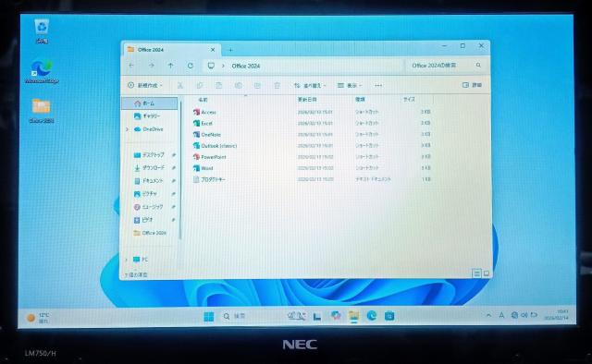Image resolution: width=592 pixels, height=364 pixels.
Task: Expand the PC tree node
Action: pos(126,260)
